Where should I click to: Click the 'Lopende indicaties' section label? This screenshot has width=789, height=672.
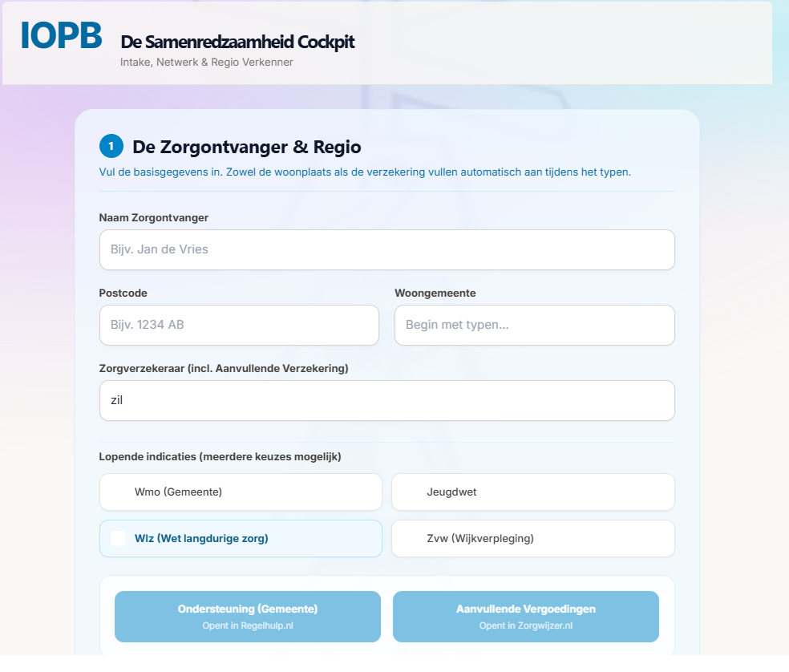220,457
